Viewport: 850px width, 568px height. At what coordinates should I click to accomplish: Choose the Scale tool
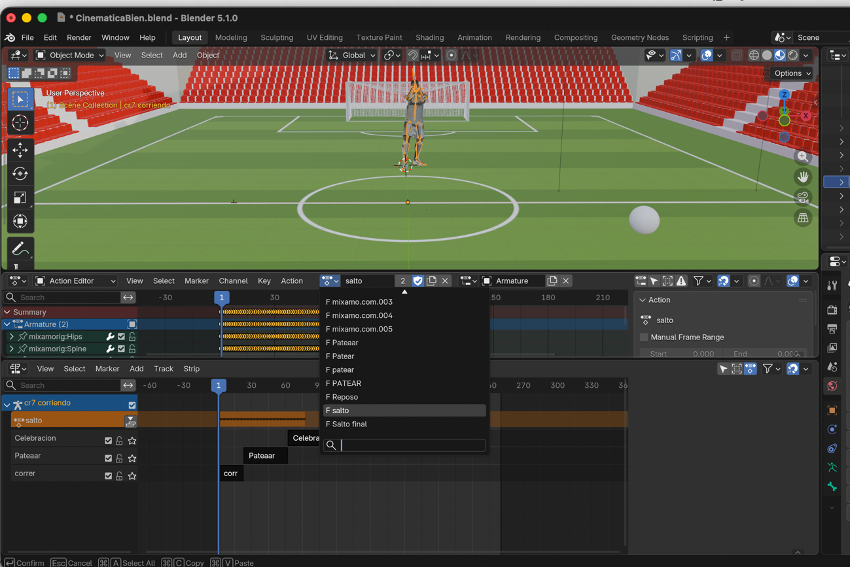[x=20, y=198]
